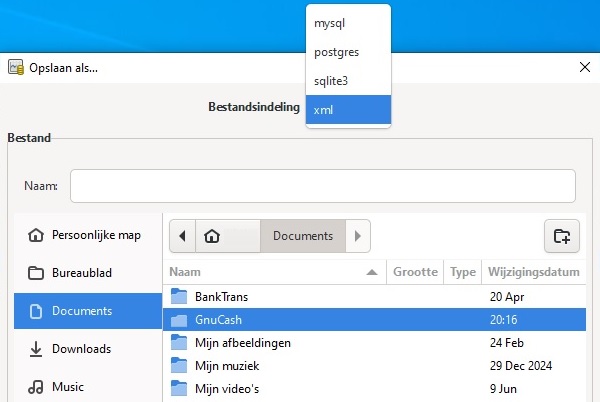Click the create new folder icon
This screenshot has width=600, height=402.
coord(562,236)
